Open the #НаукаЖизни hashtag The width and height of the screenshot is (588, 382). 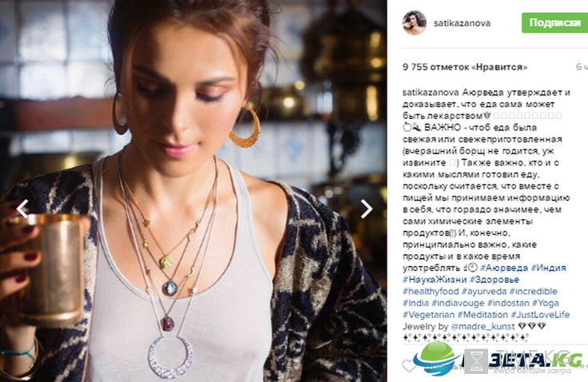tap(435, 280)
